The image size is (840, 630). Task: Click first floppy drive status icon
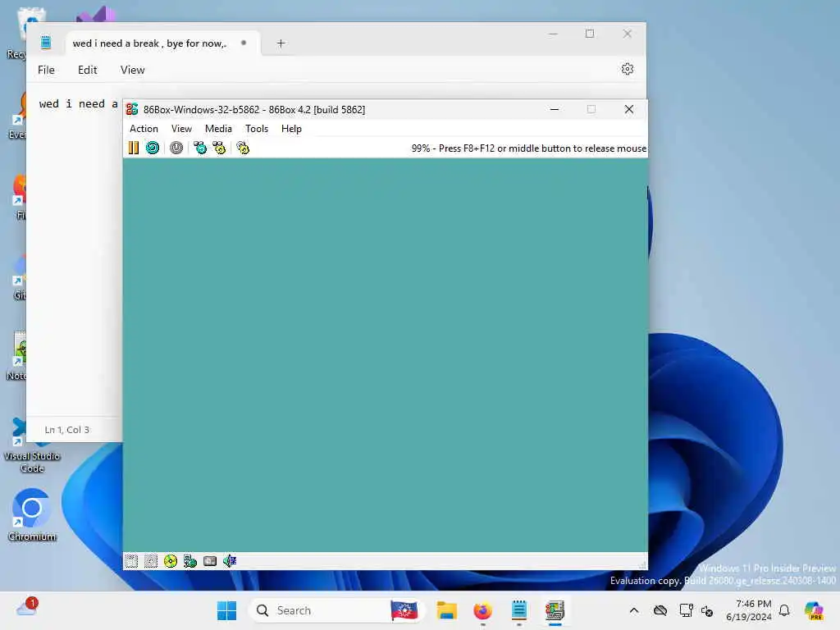(x=131, y=561)
